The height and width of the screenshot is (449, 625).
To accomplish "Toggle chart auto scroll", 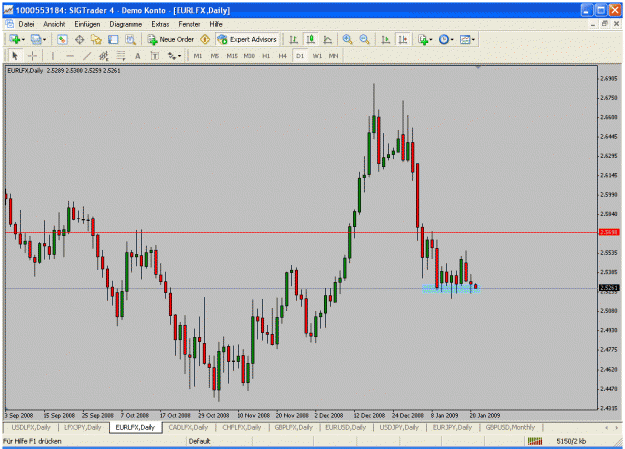I will click(x=385, y=39).
